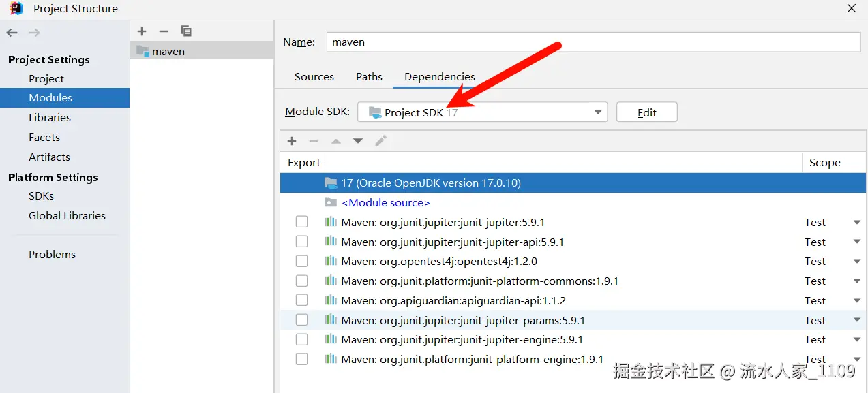Viewport: 868px width, 393px height.
Task: Select the maven module in list
Action: click(x=202, y=51)
